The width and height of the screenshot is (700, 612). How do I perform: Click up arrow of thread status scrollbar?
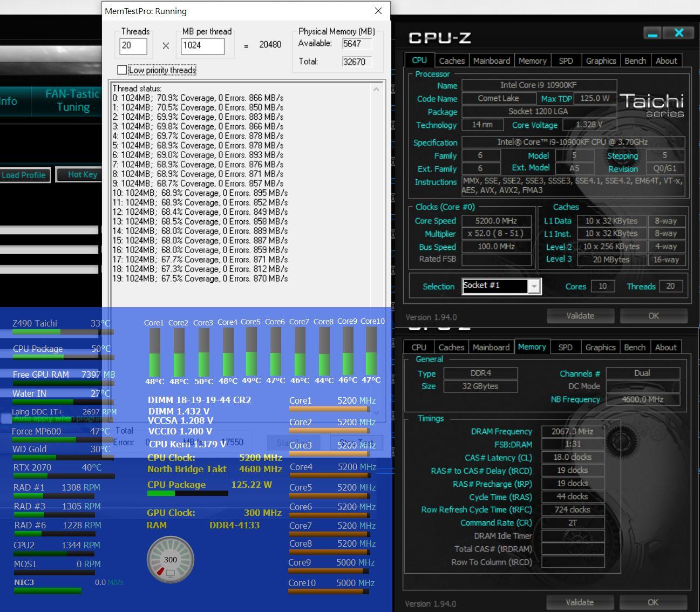click(x=376, y=89)
